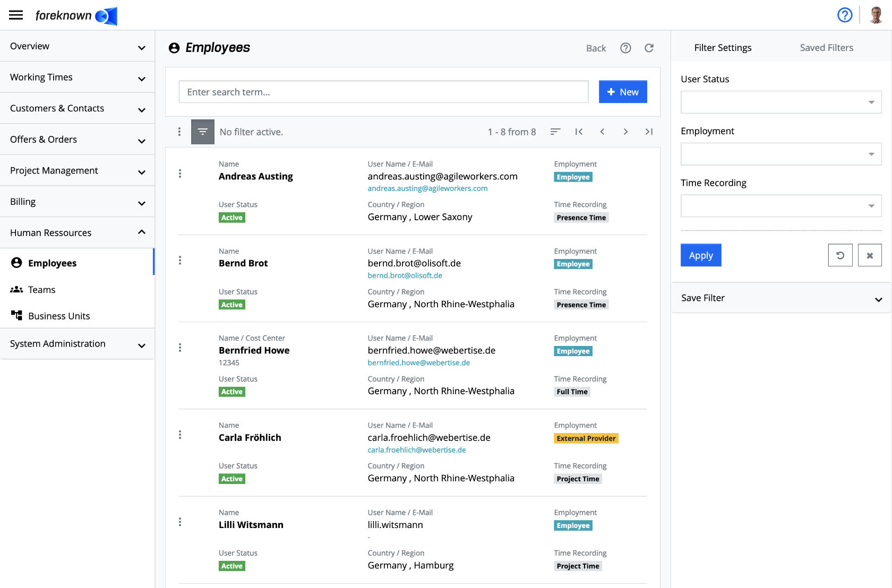This screenshot has width=892, height=588.
Task: Open the sort order icon
Action: 555,132
